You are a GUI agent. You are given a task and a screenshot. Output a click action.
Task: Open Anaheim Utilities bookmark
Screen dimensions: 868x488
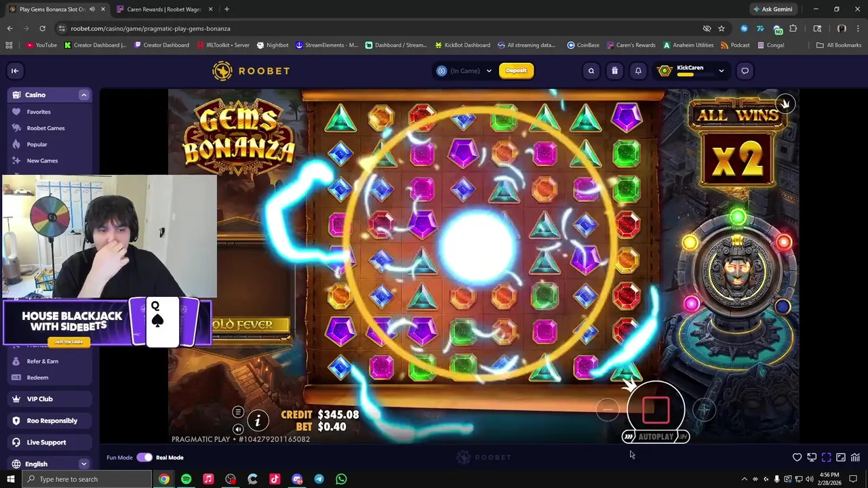pos(688,45)
